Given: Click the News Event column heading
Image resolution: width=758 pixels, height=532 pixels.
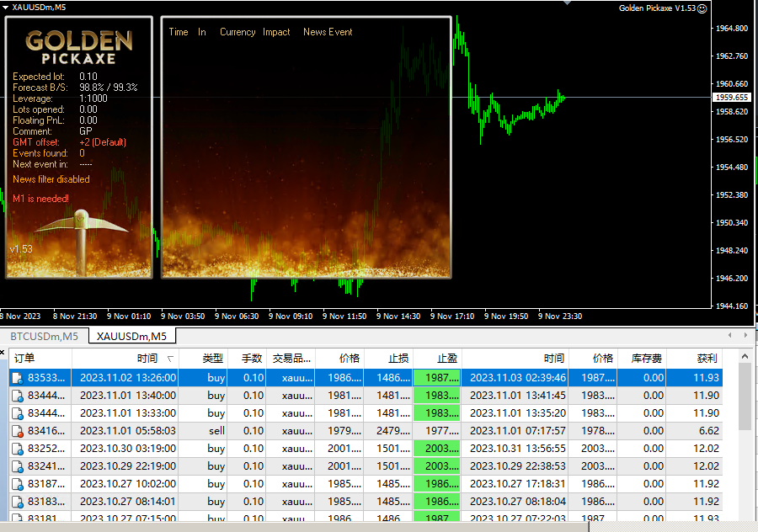Looking at the screenshot, I should pyautogui.click(x=328, y=32).
